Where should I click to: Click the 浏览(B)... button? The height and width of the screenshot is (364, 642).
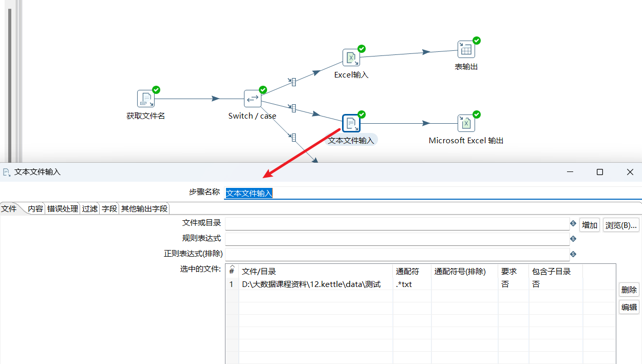[621, 225]
